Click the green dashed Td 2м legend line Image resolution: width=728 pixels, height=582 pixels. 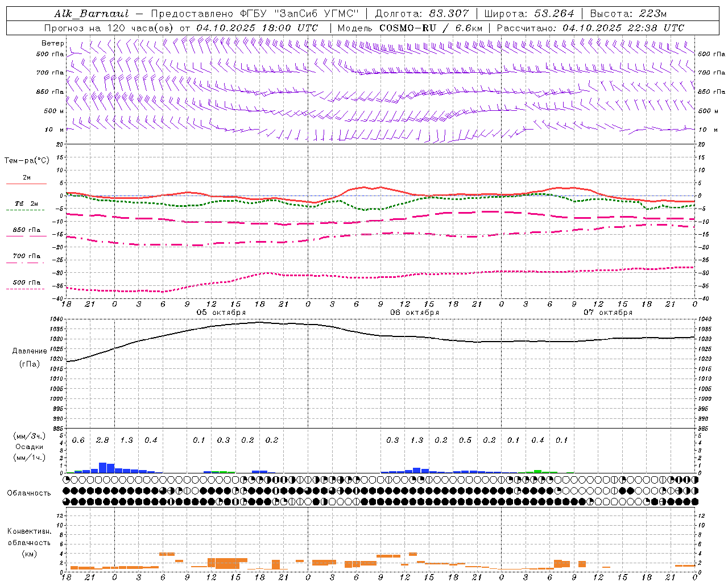pyautogui.click(x=25, y=210)
